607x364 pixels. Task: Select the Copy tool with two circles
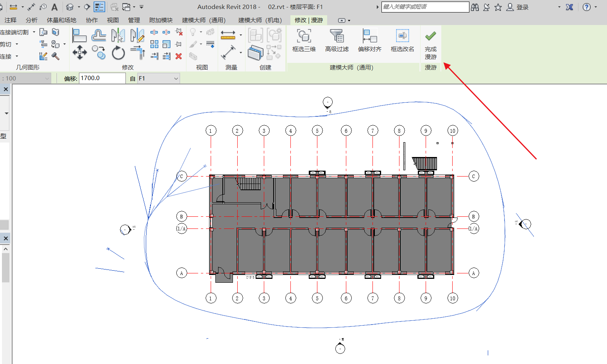pos(98,52)
